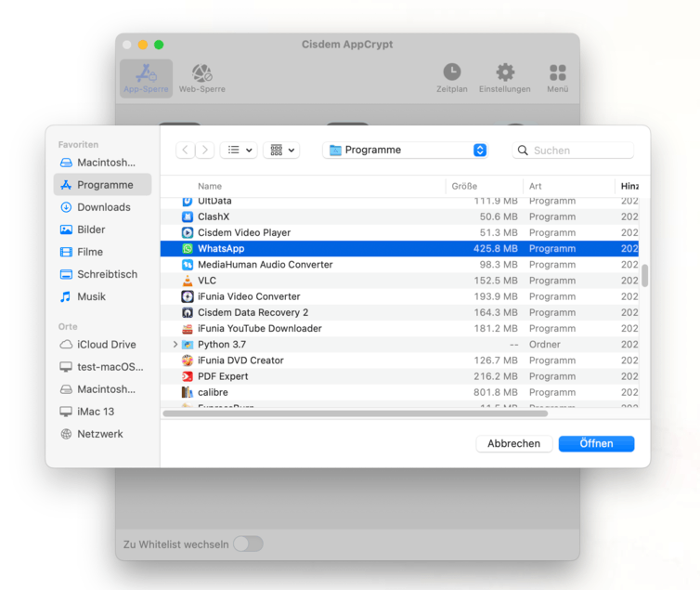This screenshot has height=590, width=700.
Task: Select the "PDF Expert" name
Action: point(223,376)
